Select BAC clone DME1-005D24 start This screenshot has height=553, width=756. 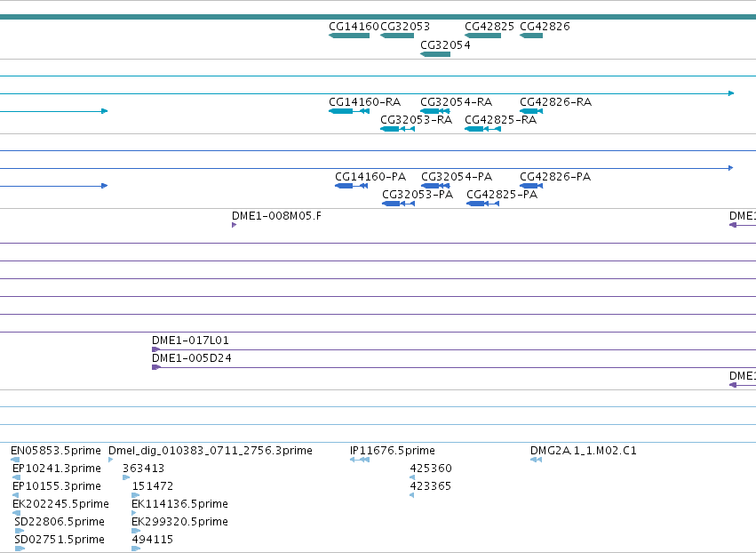[155, 367]
